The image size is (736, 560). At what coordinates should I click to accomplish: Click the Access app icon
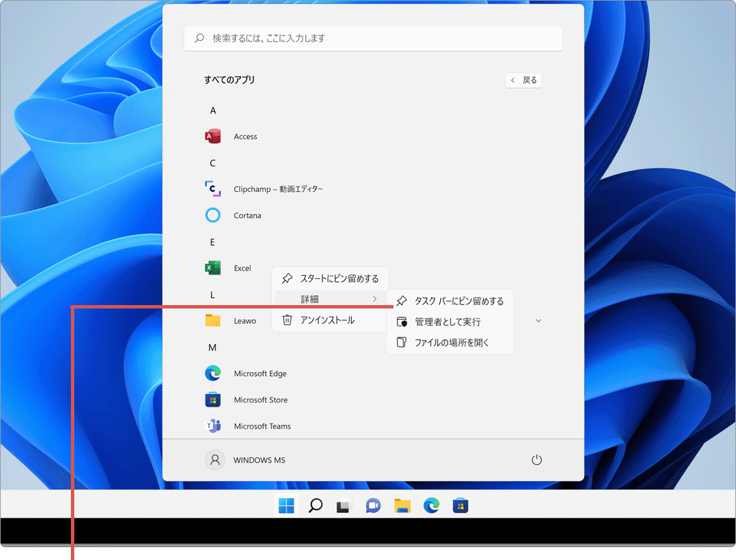click(213, 136)
